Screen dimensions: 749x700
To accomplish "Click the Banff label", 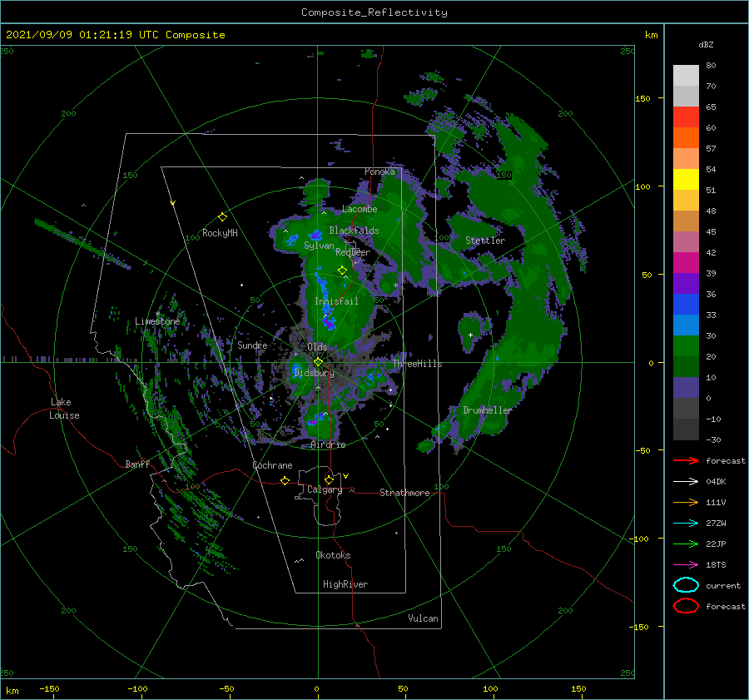I will click(137, 464).
